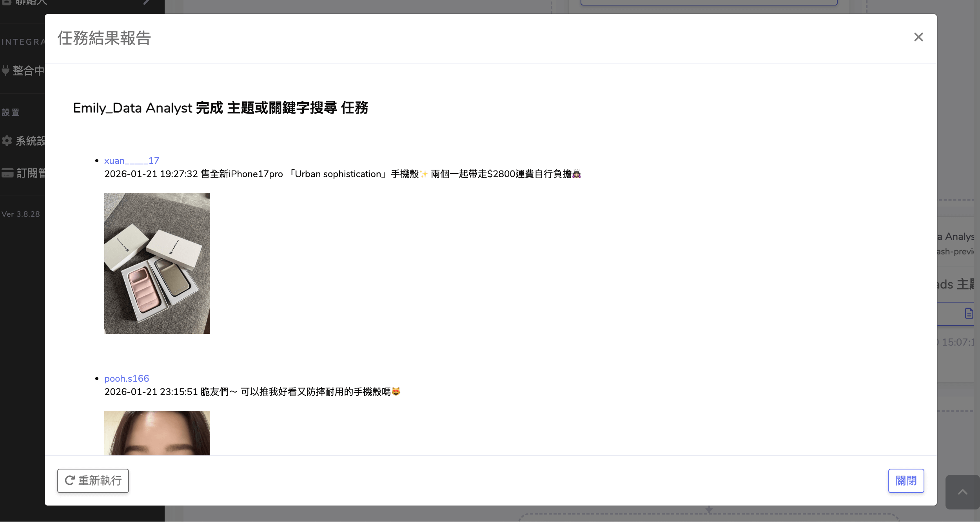Close the task result report with X
Image resolution: width=980 pixels, height=522 pixels.
pyautogui.click(x=918, y=37)
